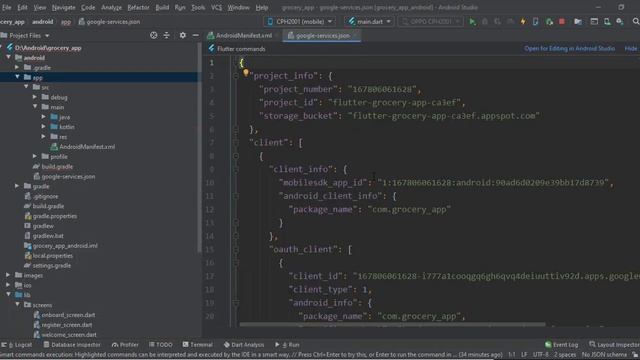Click the google-services.json breadcrumb in navigation bar
This screenshot has height=360, width=640.
pyautogui.click(x=109, y=22)
